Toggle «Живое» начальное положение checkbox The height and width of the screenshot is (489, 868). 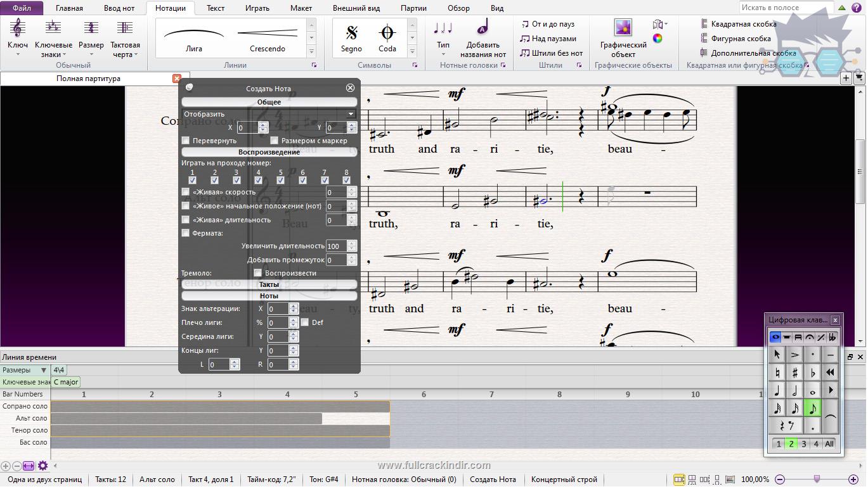tap(186, 206)
